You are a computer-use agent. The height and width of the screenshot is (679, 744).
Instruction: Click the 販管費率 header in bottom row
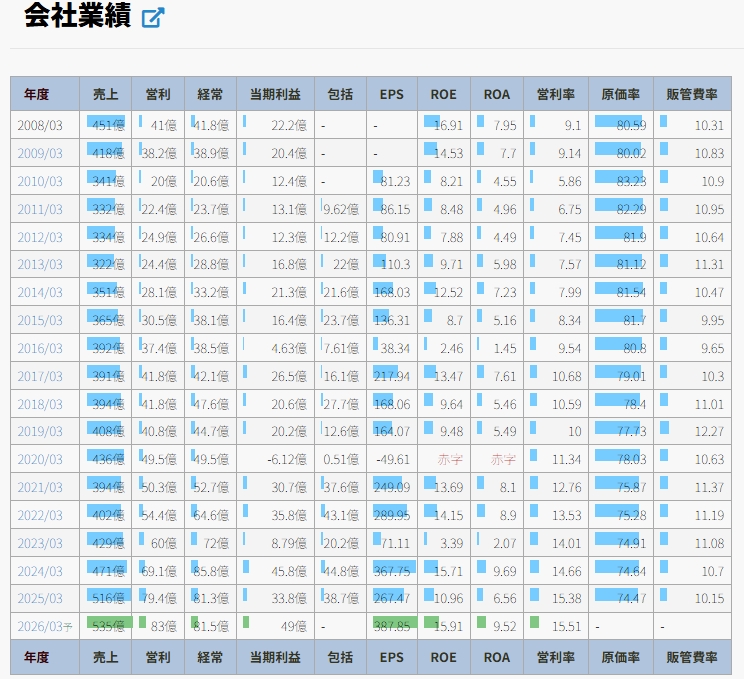tap(692, 658)
